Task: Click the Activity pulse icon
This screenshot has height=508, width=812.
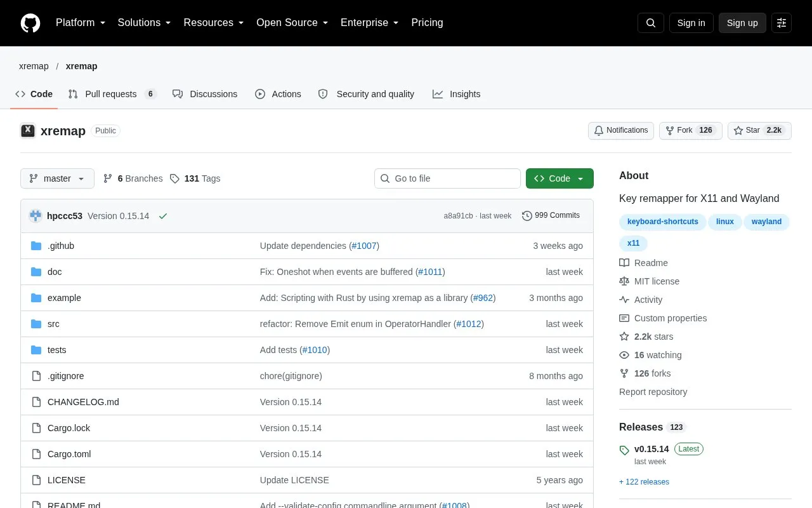Action: (x=624, y=300)
